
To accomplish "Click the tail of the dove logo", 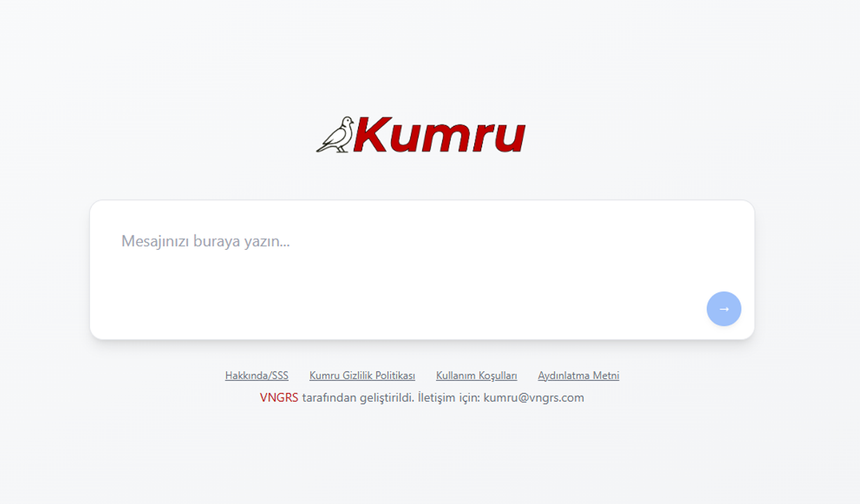I will point(322,147).
